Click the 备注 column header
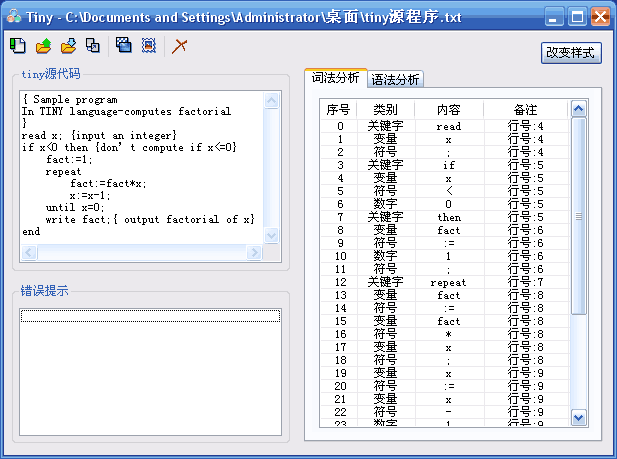The width and height of the screenshot is (617, 459). tap(525, 108)
